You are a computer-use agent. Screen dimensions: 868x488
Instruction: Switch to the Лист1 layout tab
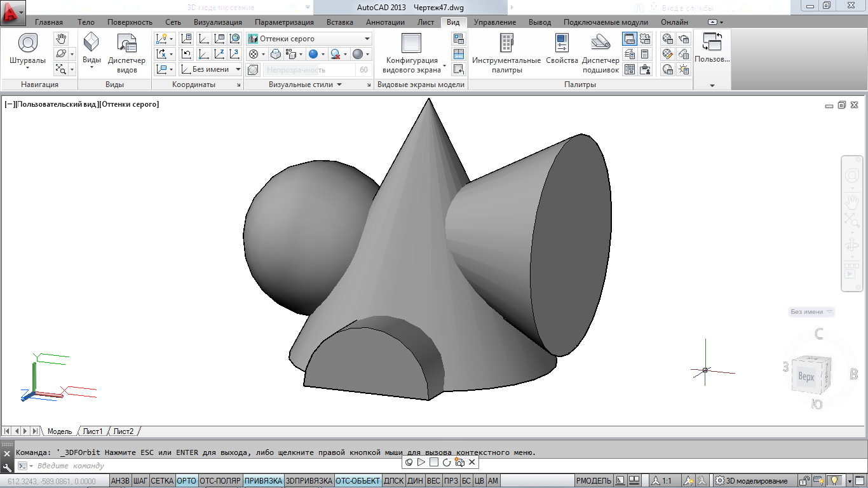point(93,431)
